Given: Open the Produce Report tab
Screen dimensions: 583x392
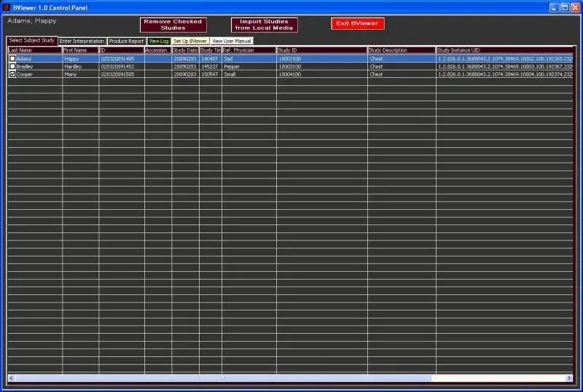Looking at the screenshot, I should (x=126, y=41).
